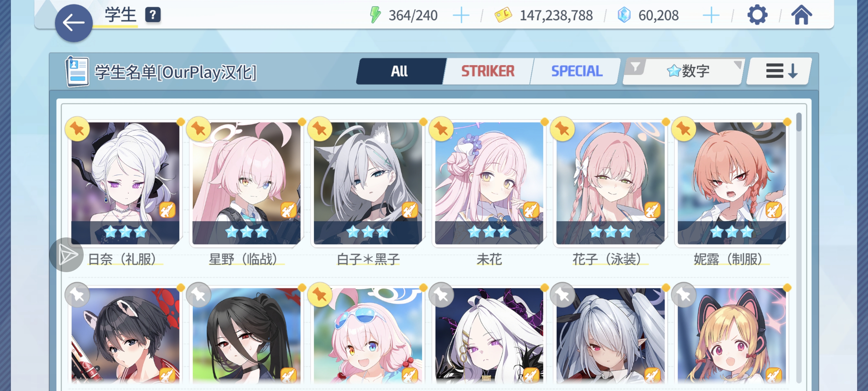Tap the green lightning energy icon
868x391 pixels.
(x=375, y=15)
